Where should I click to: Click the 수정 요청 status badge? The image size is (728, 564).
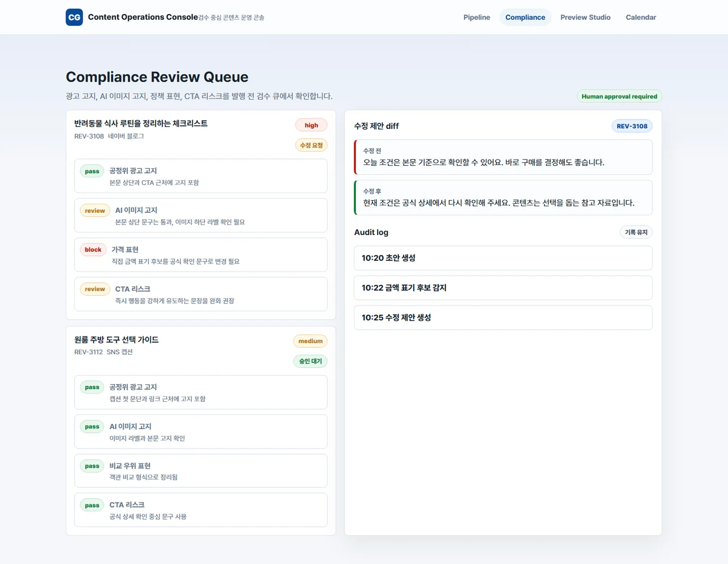[311, 145]
